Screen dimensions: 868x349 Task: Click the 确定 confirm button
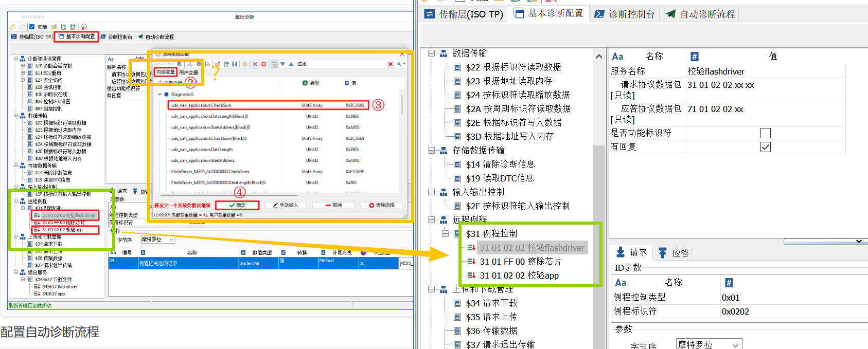(237, 205)
